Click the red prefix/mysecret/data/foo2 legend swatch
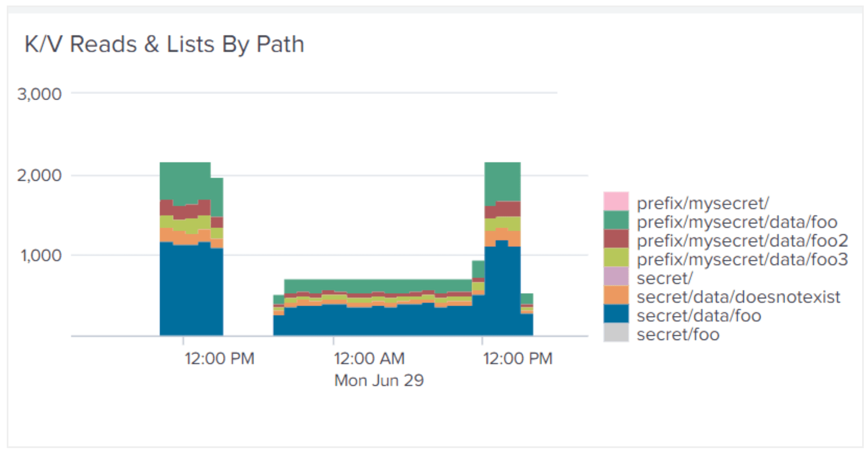868x451 pixels. point(616,239)
